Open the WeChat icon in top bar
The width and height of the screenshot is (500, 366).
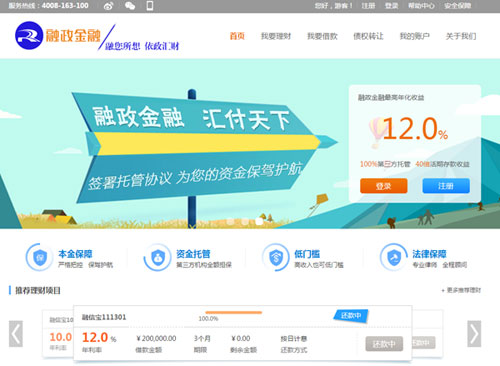pyautogui.click(x=130, y=6)
